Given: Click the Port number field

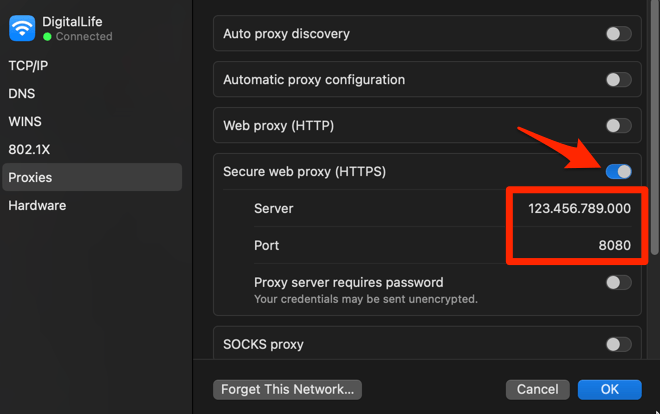Looking at the screenshot, I should coord(612,245).
